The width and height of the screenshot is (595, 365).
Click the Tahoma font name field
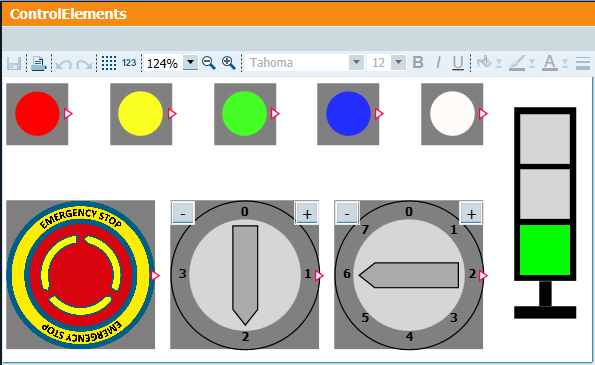point(297,63)
